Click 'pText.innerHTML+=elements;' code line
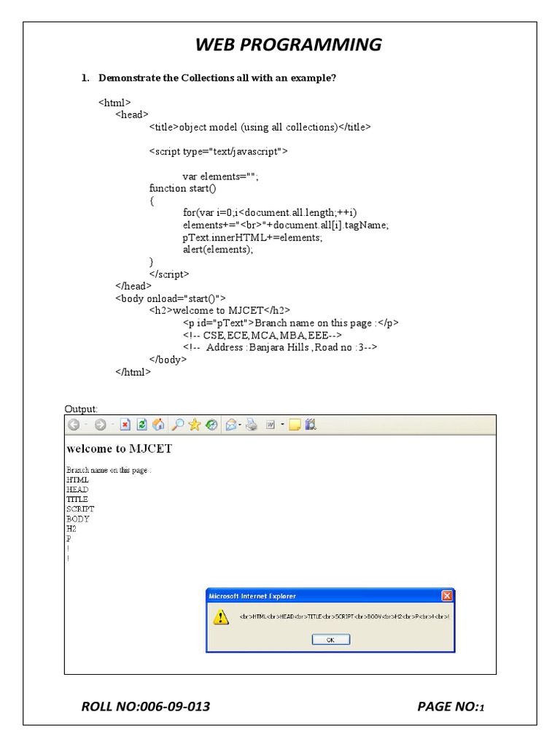The image size is (560, 747). pyautogui.click(x=252, y=237)
